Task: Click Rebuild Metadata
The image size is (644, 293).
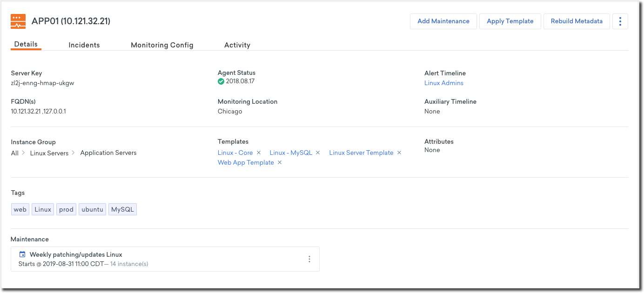Action: pyautogui.click(x=577, y=21)
